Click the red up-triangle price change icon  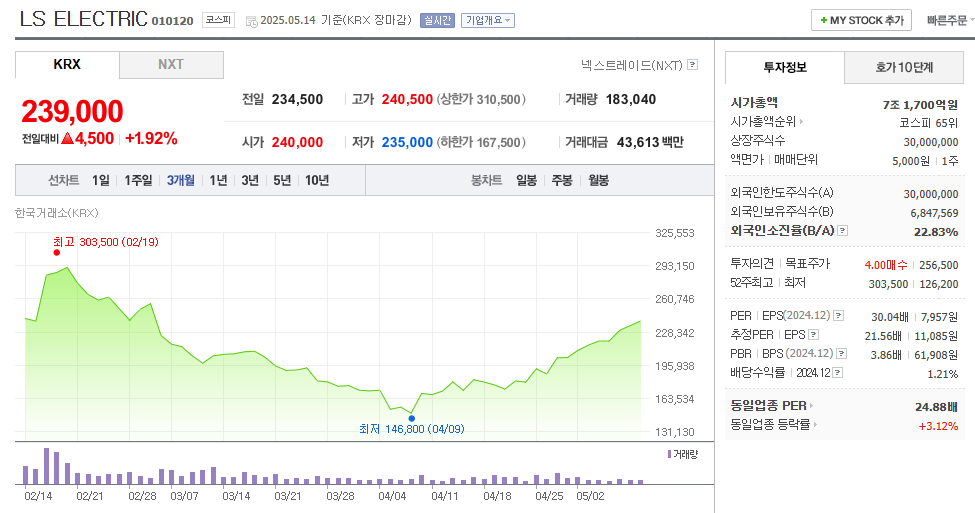67,138
